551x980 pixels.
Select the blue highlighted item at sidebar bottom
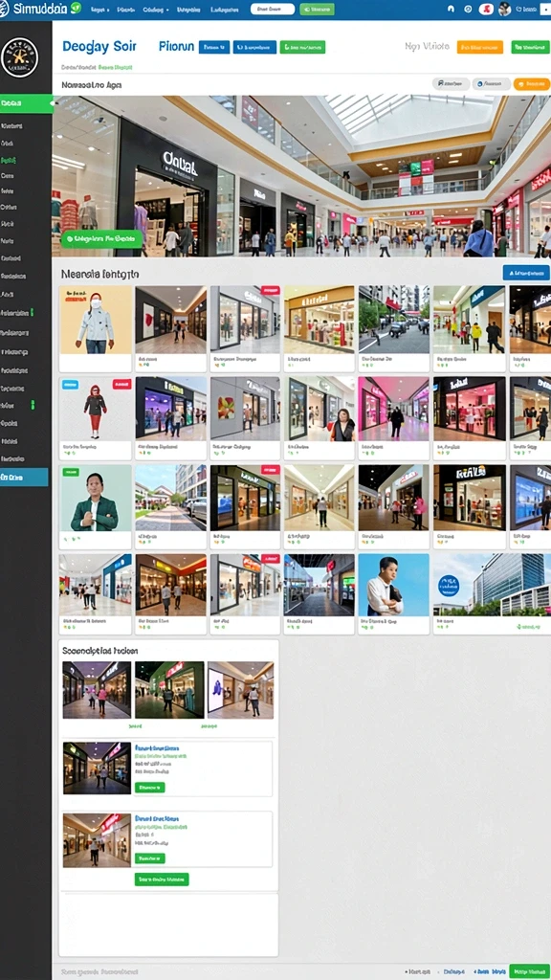click(x=24, y=477)
